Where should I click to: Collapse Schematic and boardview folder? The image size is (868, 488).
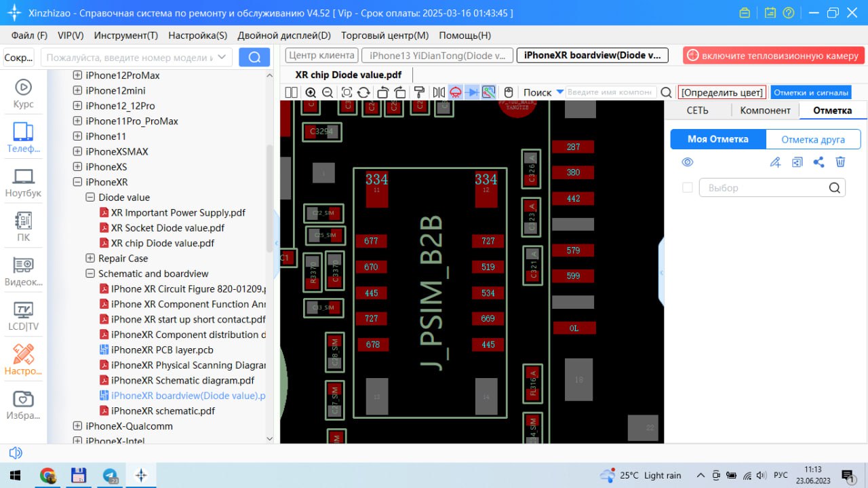tap(90, 274)
